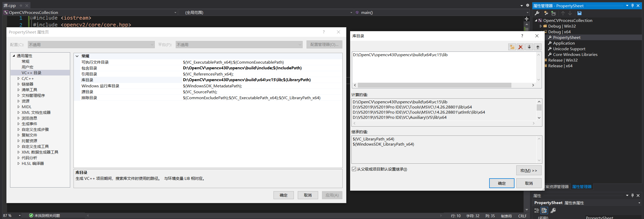
Task: Click 计算的值 vertical scrollbar thumb
Action: [539, 107]
